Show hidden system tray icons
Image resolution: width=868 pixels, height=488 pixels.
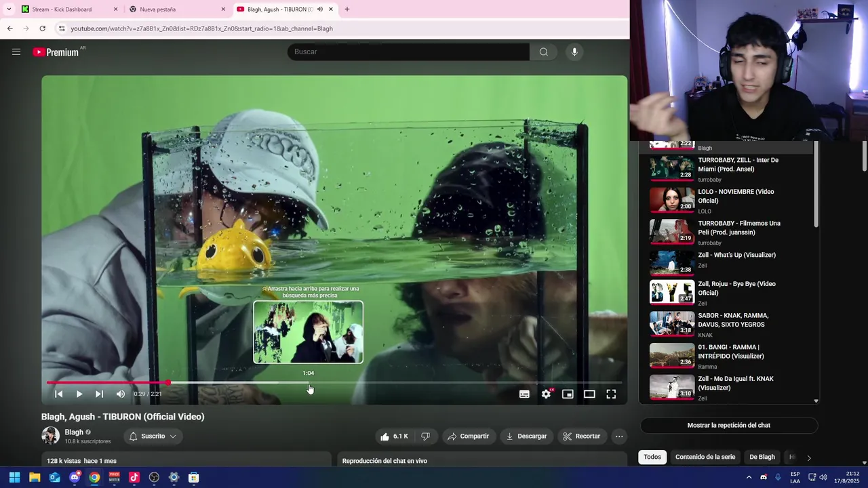(749, 477)
